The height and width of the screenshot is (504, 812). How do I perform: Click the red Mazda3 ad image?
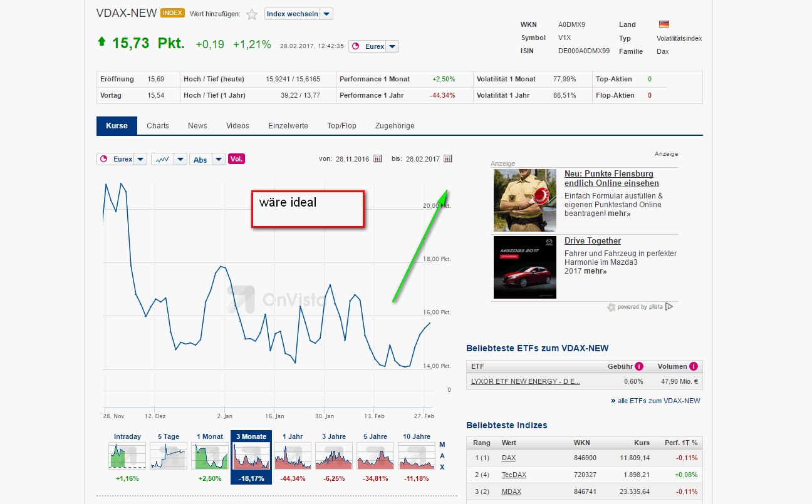click(x=525, y=267)
